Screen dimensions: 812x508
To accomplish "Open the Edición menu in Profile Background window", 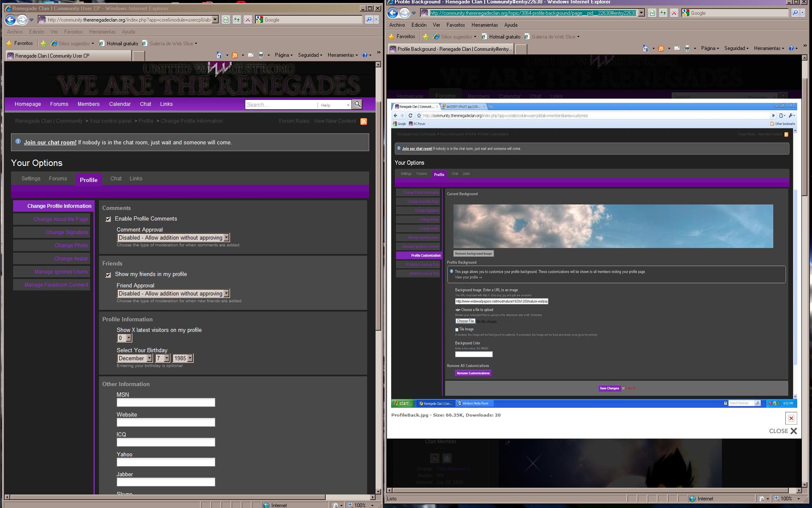I will (x=419, y=25).
